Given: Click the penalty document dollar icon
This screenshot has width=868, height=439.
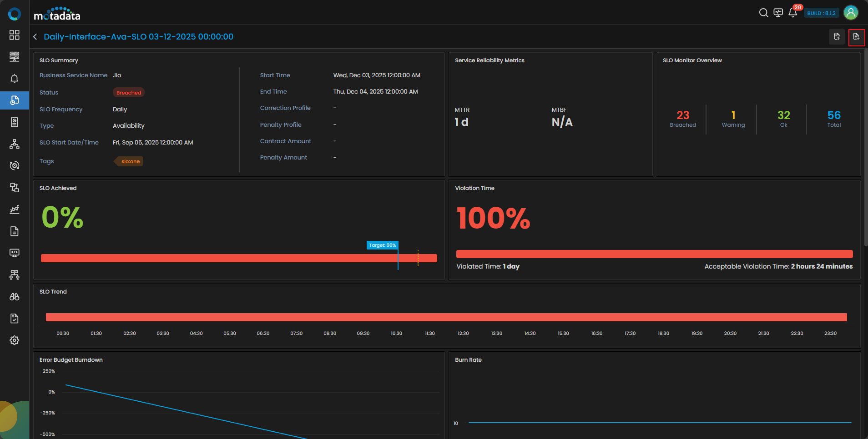Looking at the screenshot, I should (837, 37).
